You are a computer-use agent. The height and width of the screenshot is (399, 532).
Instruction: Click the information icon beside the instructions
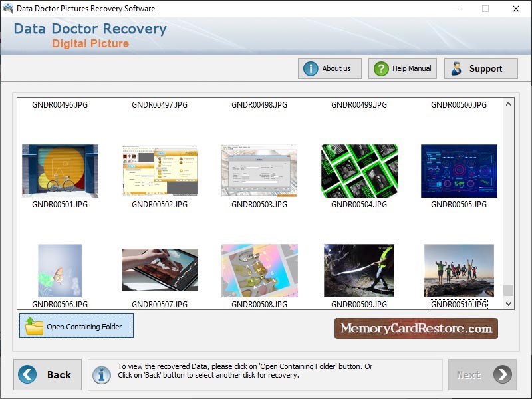coord(100,374)
